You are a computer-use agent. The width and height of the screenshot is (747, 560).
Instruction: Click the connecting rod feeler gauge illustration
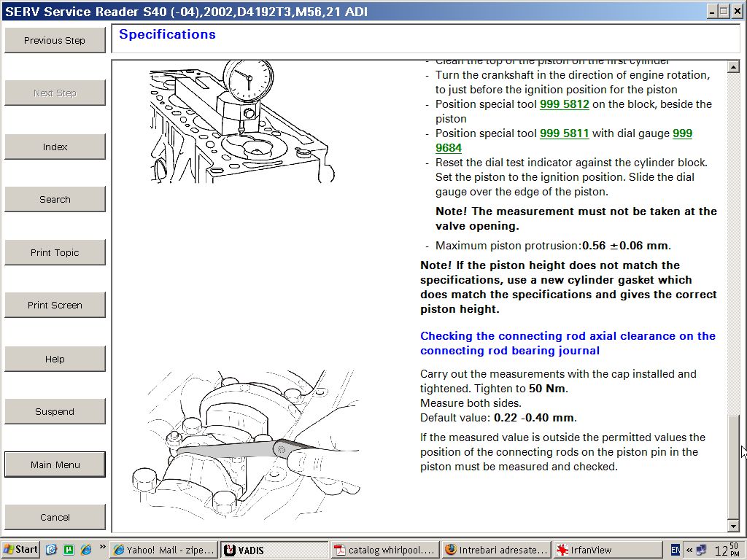[x=246, y=444]
